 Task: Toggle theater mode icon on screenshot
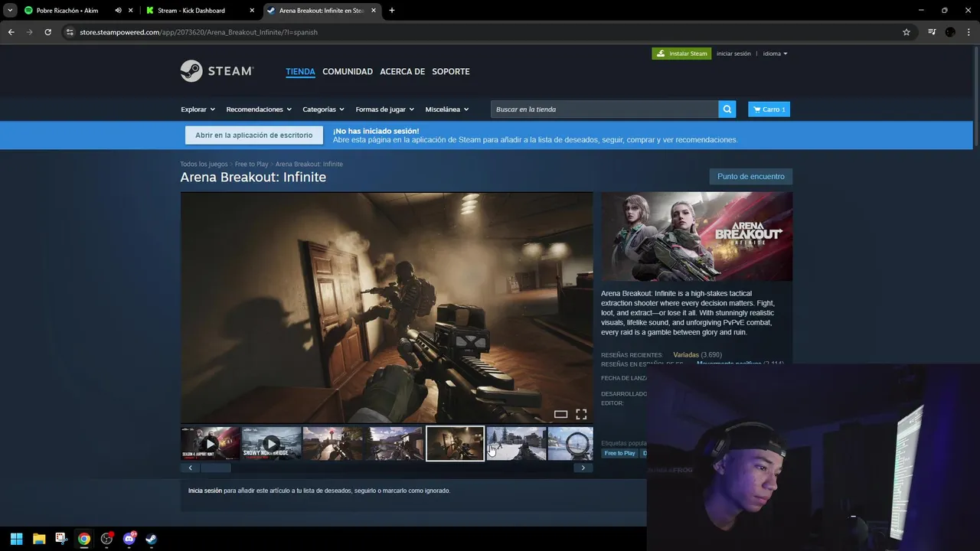560,414
